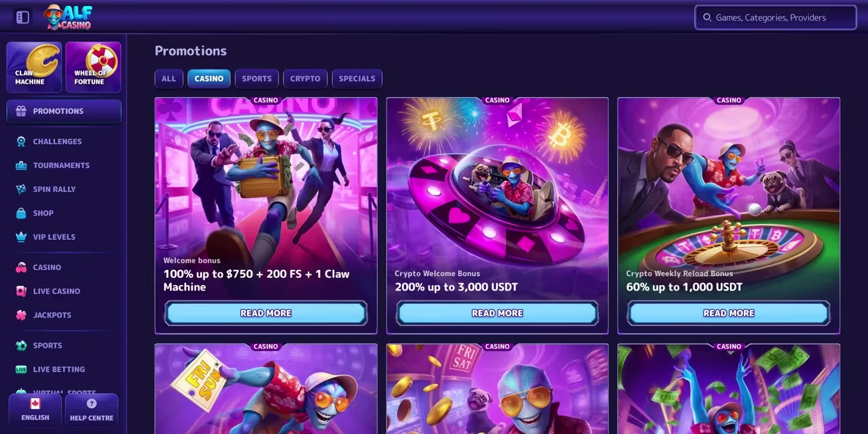Screen dimensions: 868x434
Task: Open the Help Centre button
Action: pyautogui.click(x=92, y=410)
